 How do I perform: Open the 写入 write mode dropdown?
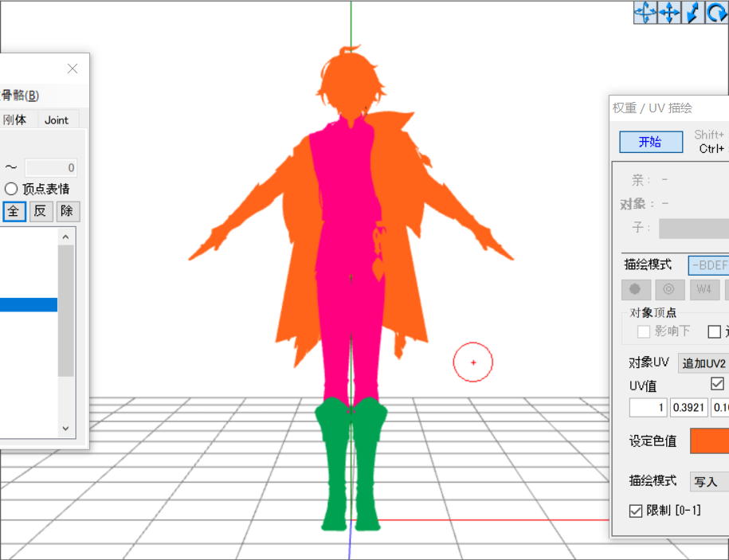pyautogui.click(x=709, y=481)
